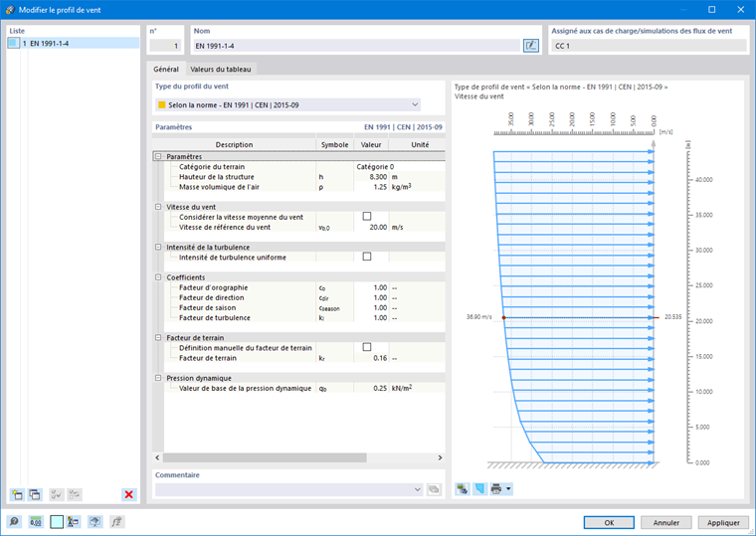This screenshot has height=536, width=756.
Task: Click the monitor view icon in the bottom toolbar
Action: point(94,521)
